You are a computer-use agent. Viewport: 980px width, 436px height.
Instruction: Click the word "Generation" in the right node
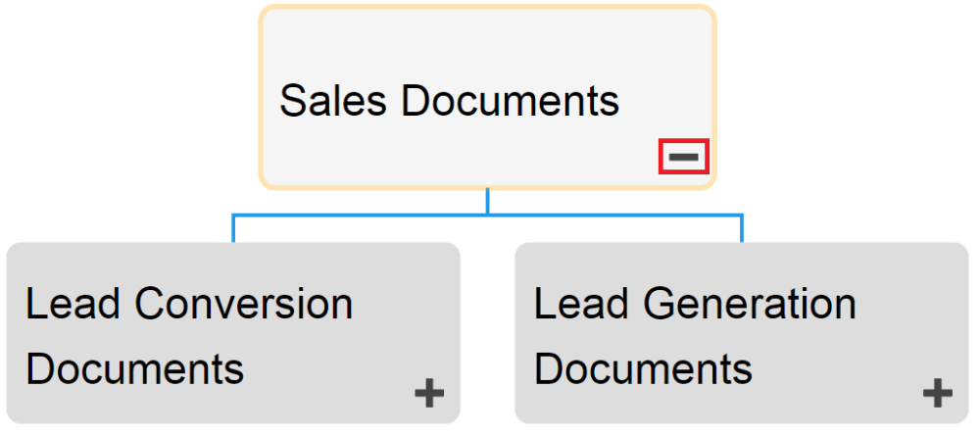[x=752, y=305]
